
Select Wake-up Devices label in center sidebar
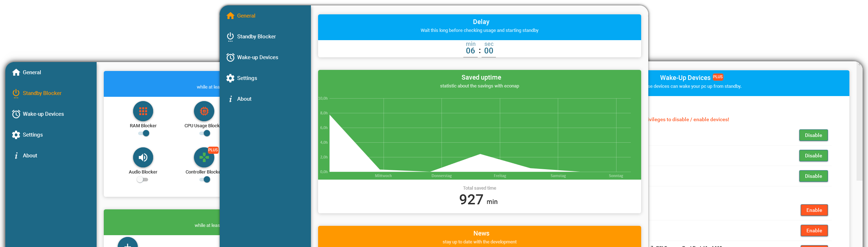(258, 57)
